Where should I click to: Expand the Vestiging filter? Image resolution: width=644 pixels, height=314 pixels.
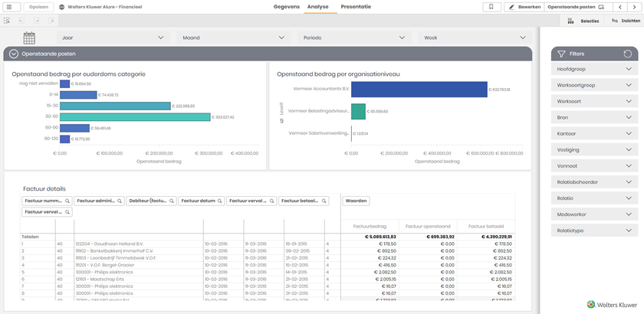594,150
